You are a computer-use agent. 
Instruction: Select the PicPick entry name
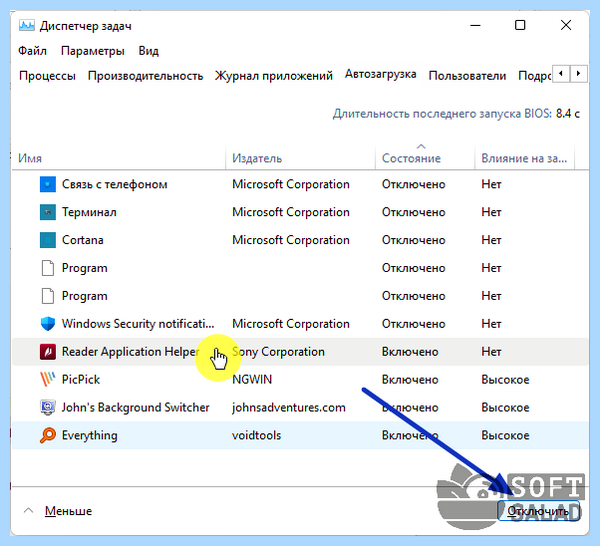pyautogui.click(x=81, y=380)
